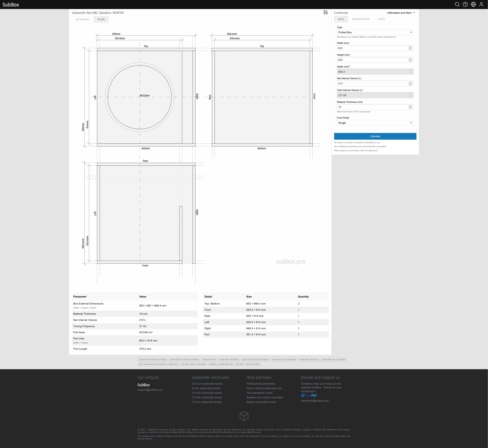Open the PORT customize tab
The image size is (488, 448).
(381, 19)
